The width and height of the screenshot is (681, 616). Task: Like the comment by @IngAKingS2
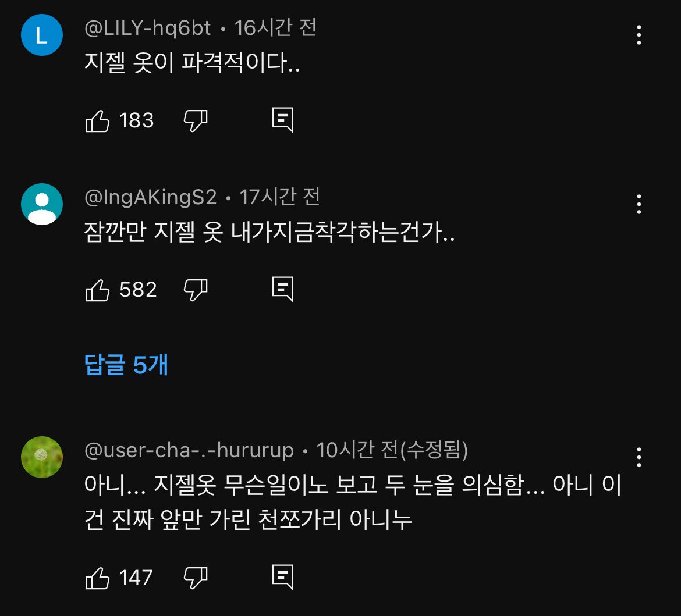pyautogui.click(x=98, y=289)
